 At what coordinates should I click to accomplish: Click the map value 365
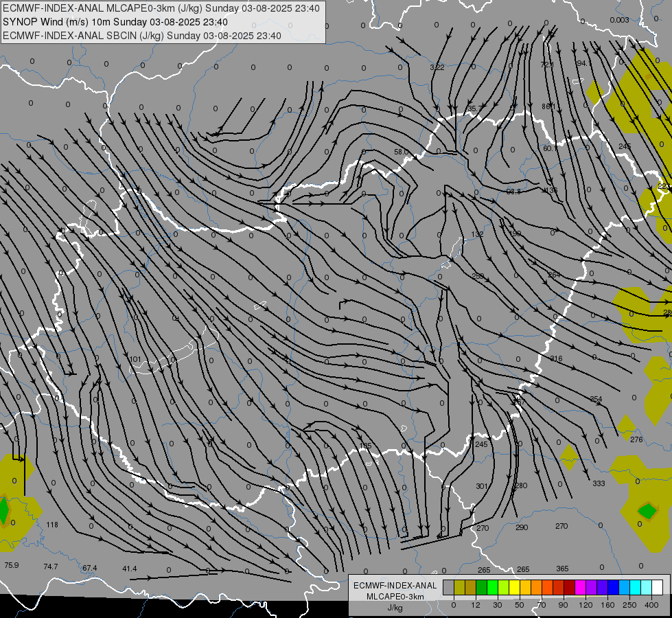(x=562, y=569)
